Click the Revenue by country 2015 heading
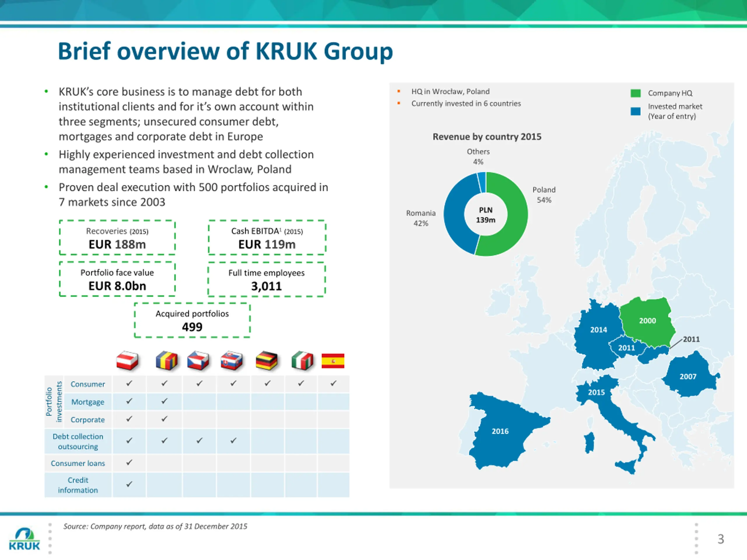The image size is (747, 560). pos(487,137)
